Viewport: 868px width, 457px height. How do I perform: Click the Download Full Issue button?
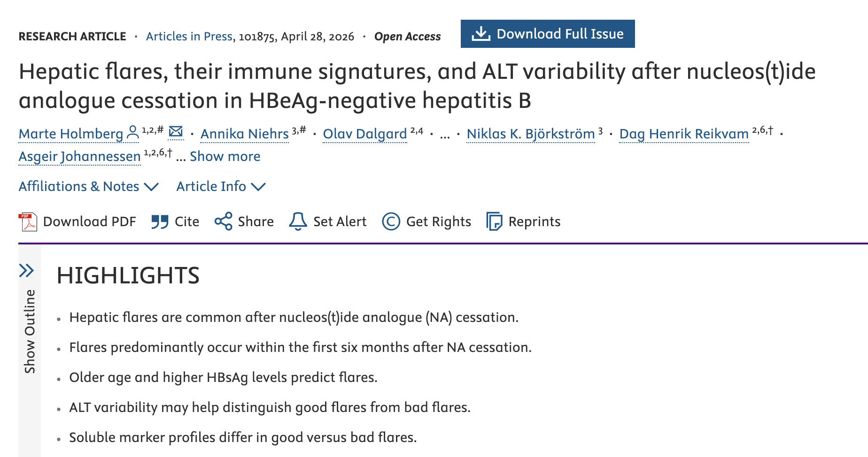pos(548,34)
